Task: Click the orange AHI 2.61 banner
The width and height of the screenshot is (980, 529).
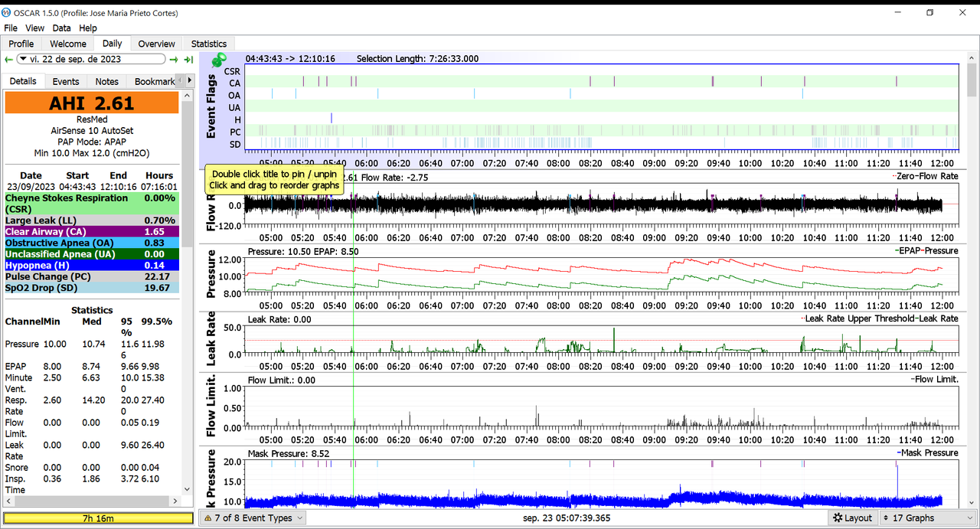Action: (x=92, y=103)
